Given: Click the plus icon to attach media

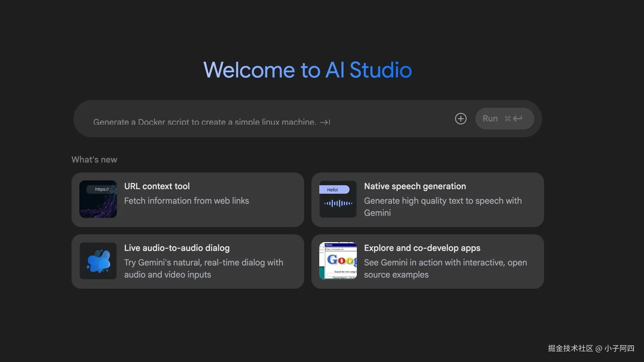Looking at the screenshot, I should pyautogui.click(x=460, y=119).
